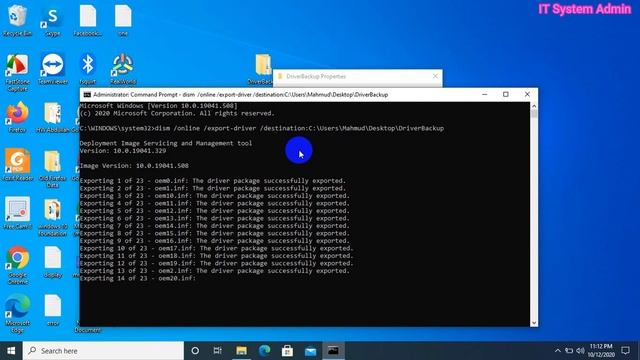
Task: Select the display file on desktop
Action: tap(53, 262)
